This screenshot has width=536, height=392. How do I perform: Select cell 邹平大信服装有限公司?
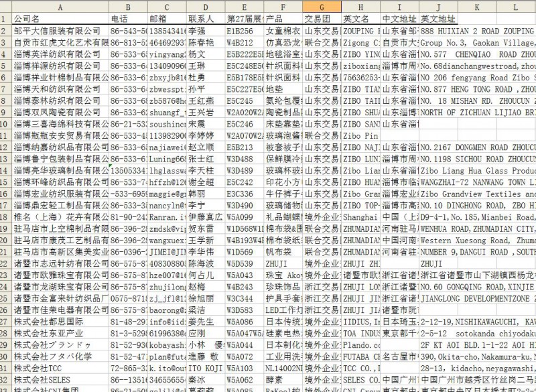click(x=60, y=31)
